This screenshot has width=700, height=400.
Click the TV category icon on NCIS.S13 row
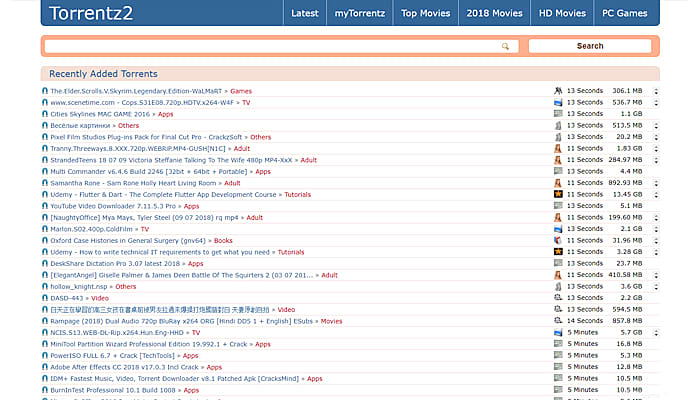pos(558,333)
